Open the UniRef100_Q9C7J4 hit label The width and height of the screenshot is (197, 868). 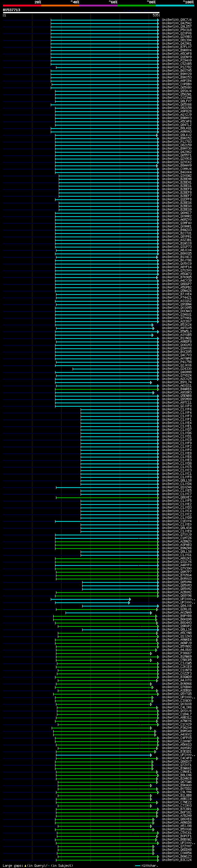176,20
